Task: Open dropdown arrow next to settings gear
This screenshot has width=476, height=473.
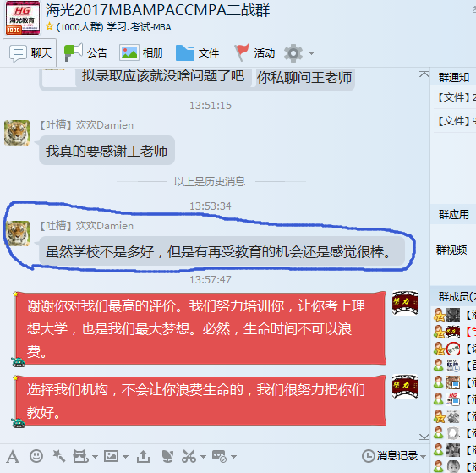Action: (311, 53)
